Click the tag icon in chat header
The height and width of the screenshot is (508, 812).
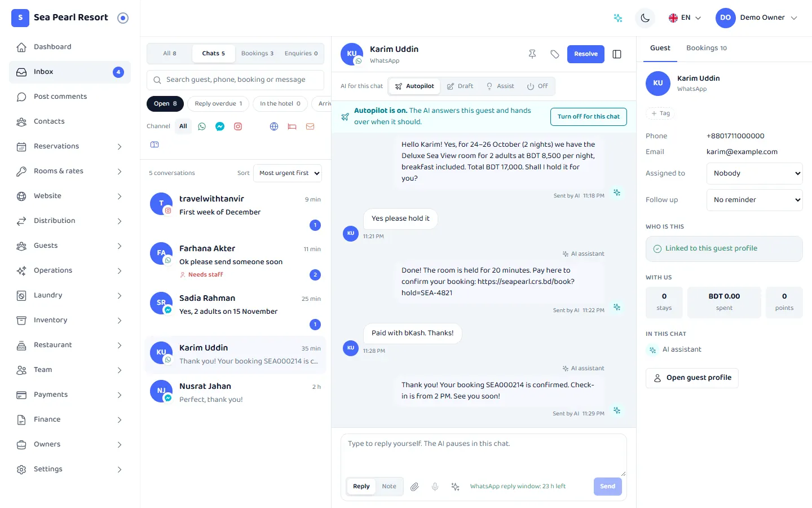click(555, 54)
